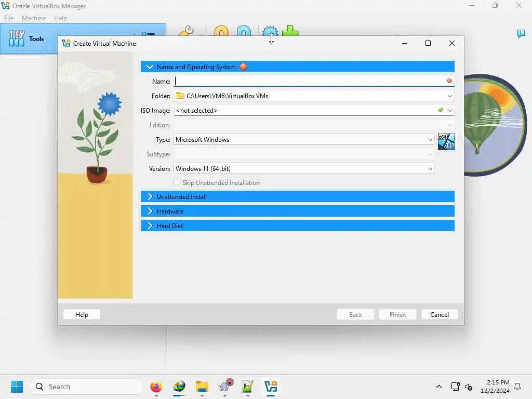The height and width of the screenshot is (399, 532).
Task: Collapse the Name and Operating System section
Action: (150, 67)
